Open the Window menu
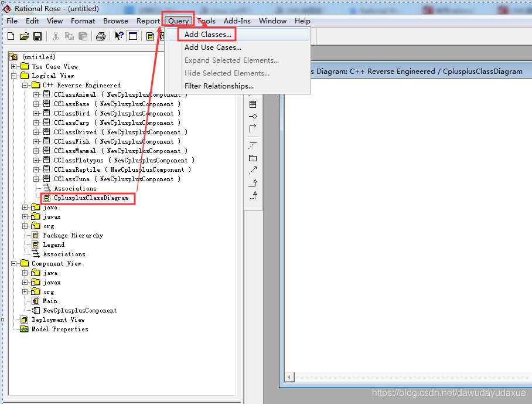This screenshot has width=532, height=404. (273, 21)
